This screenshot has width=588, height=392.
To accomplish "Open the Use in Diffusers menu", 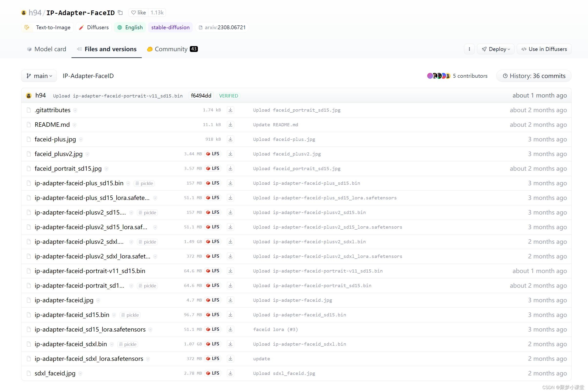I will pyautogui.click(x=544, y=49).
